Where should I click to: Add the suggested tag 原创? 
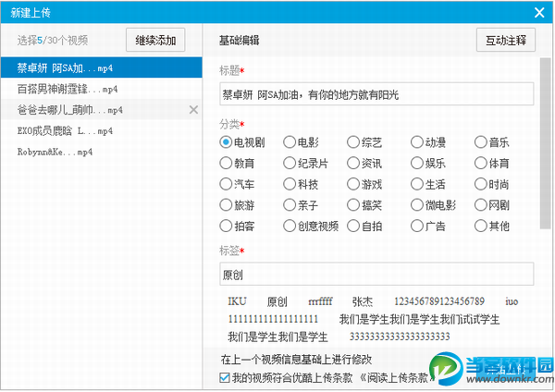tap(277, 301)
